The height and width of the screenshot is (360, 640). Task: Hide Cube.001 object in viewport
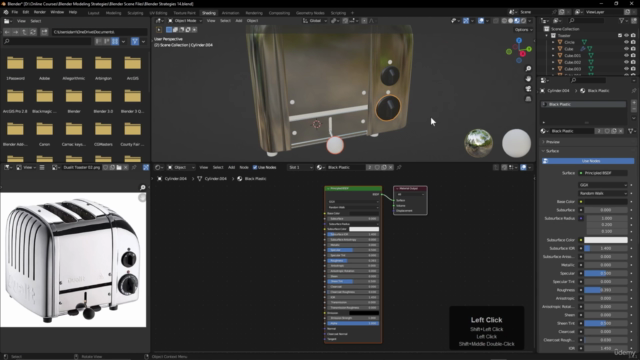point(626,56)
